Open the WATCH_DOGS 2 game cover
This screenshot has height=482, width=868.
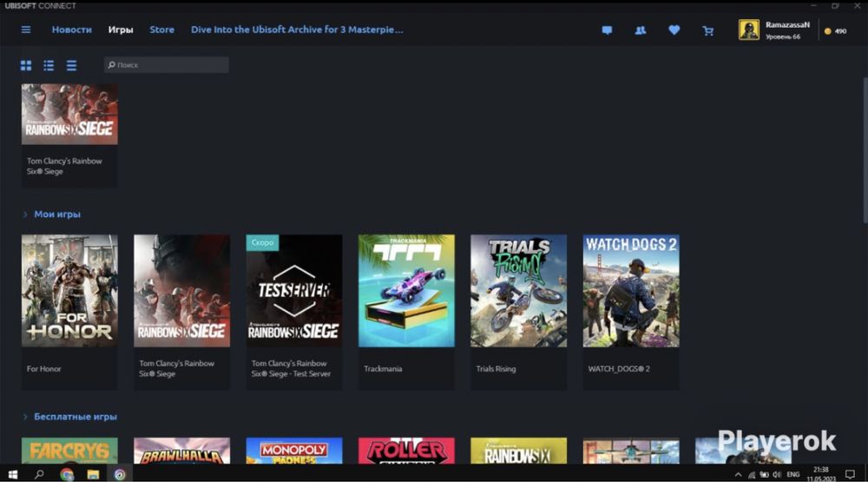[631, 291]
